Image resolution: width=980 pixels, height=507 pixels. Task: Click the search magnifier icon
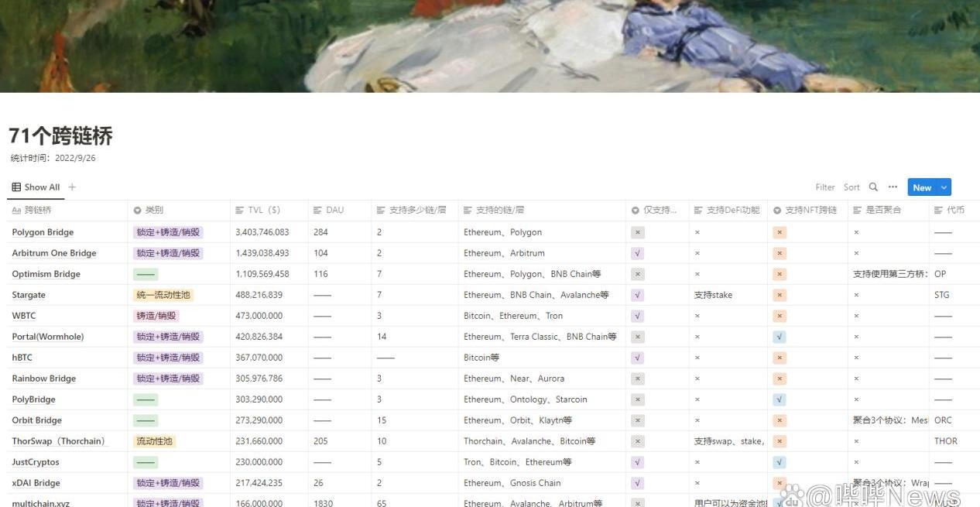click(873, 187)
